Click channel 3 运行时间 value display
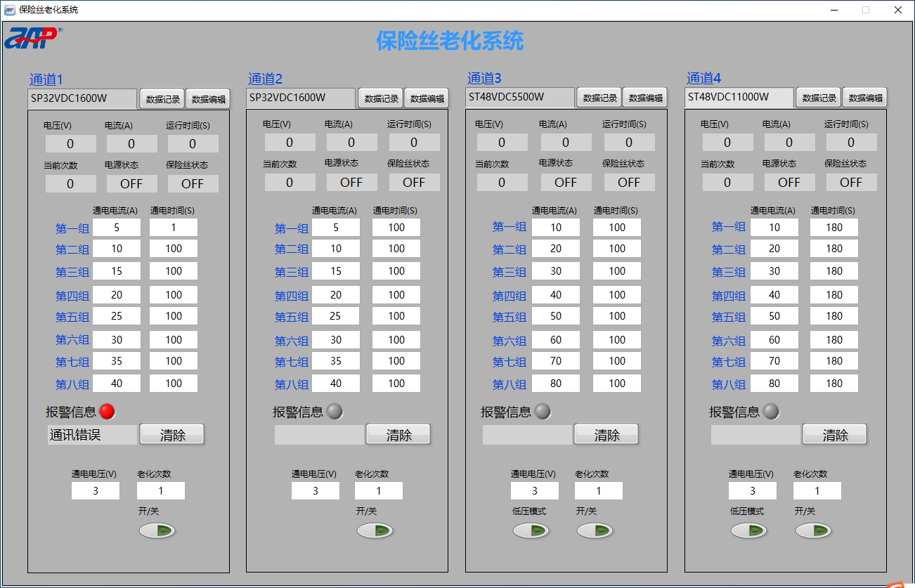915x588 pixels. 629,142
